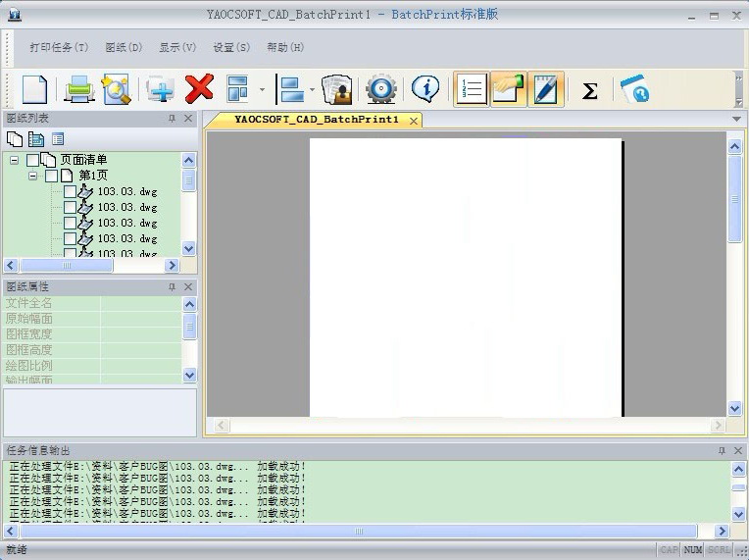Viewport: 749px width, 560px height.
Task: Tick the first 103.03.dwg checkbox
Action: (x=71, y=191)
